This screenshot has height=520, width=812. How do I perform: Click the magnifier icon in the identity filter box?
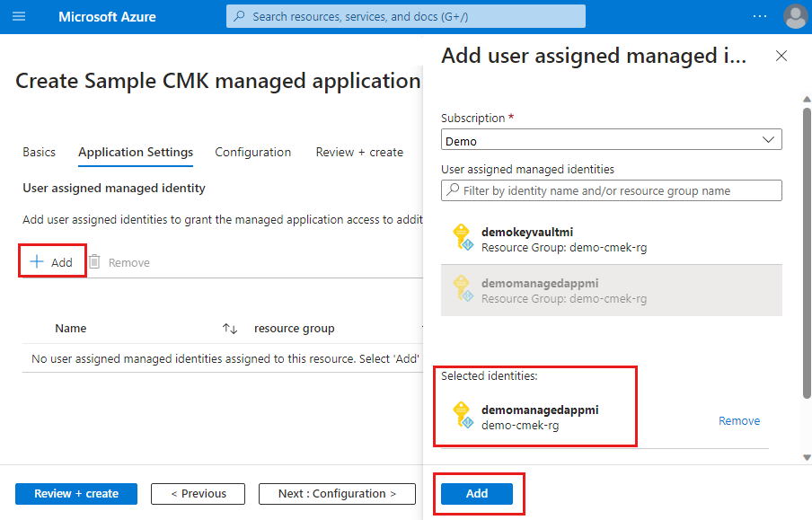coord(450,189)
